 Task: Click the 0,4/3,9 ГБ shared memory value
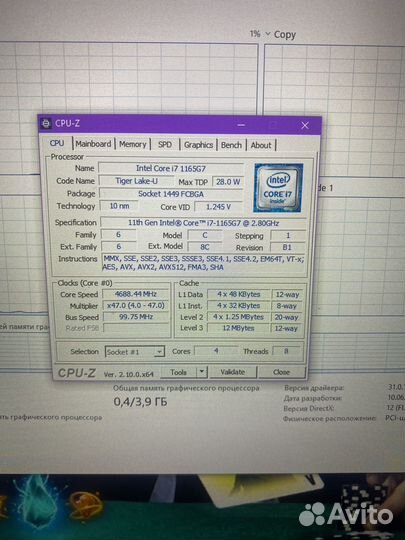[140, 402]
